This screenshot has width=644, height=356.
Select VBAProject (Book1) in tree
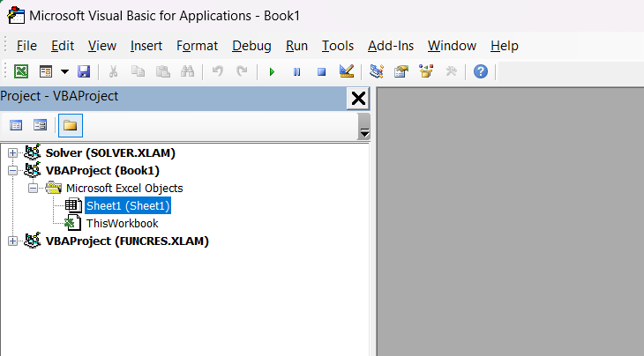(102, 171)
